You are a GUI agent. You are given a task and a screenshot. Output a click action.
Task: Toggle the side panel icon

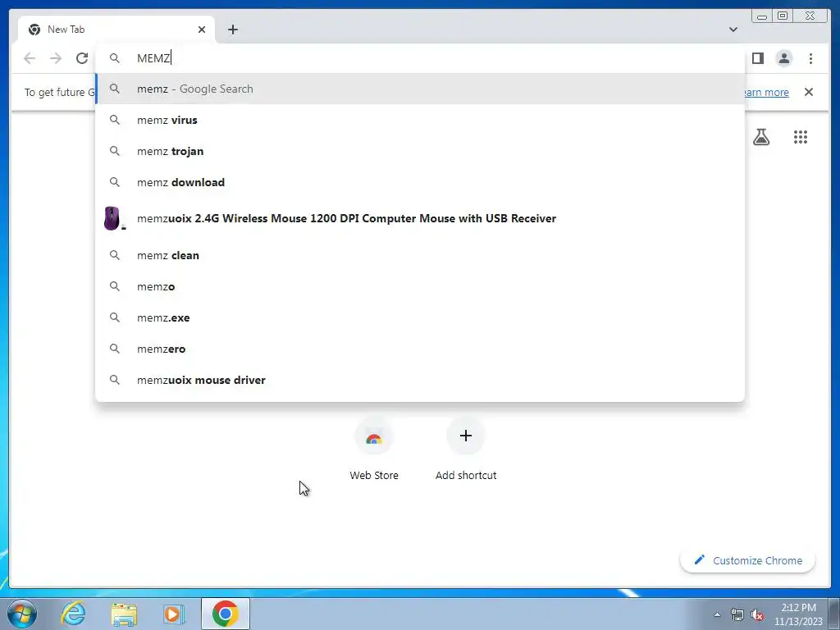757,58
